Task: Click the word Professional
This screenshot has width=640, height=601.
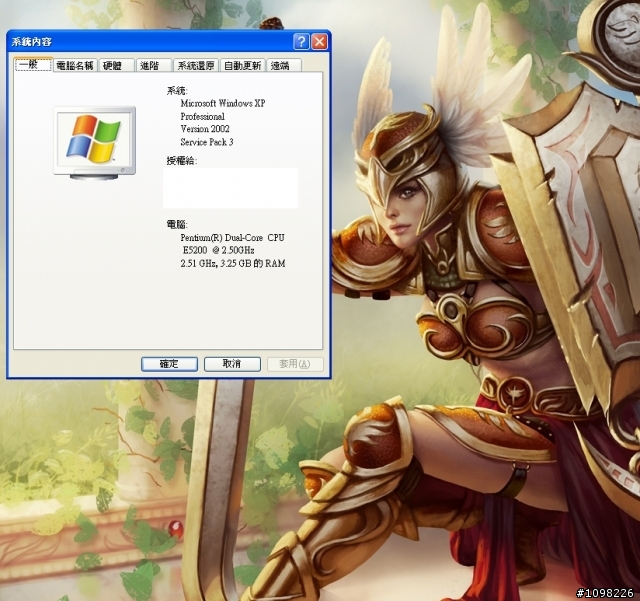Action: [202, 116]
